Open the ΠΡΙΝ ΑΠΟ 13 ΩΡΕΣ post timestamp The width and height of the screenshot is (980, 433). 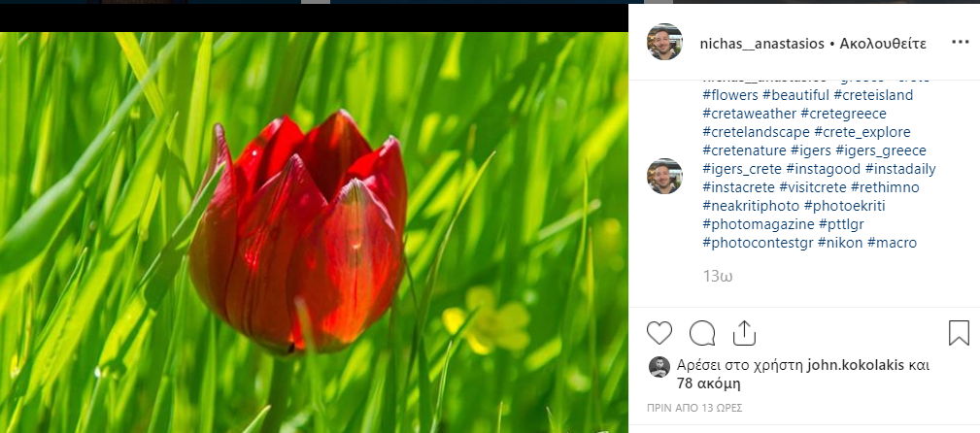[x=694, y=408]
